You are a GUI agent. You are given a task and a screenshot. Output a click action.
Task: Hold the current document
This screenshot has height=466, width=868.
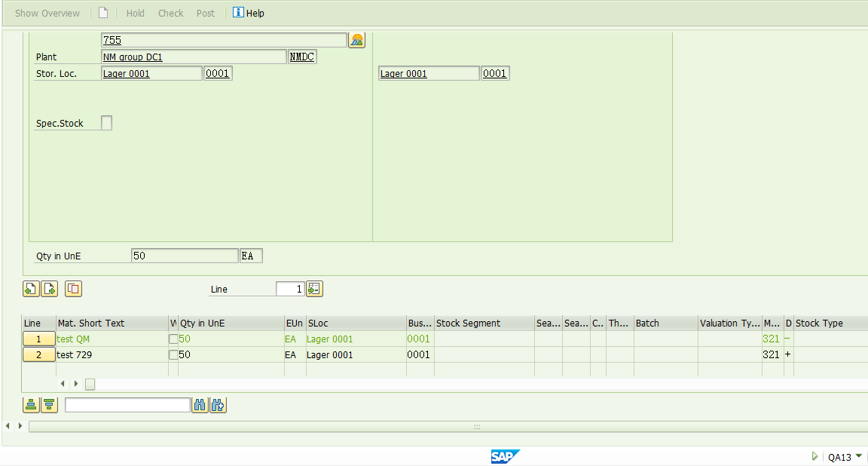coord(135,13)
